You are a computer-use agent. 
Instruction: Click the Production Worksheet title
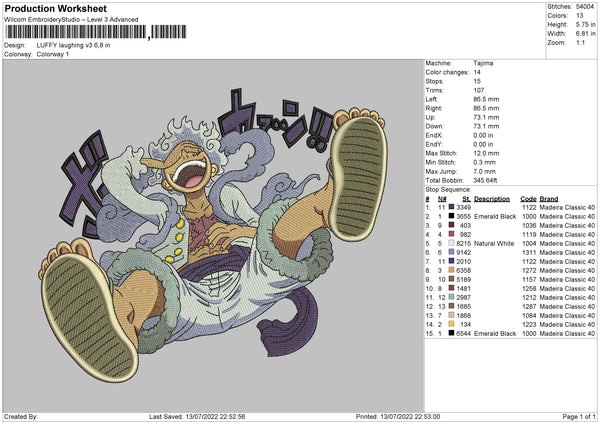pyautogui.click(x=55, y=8)
